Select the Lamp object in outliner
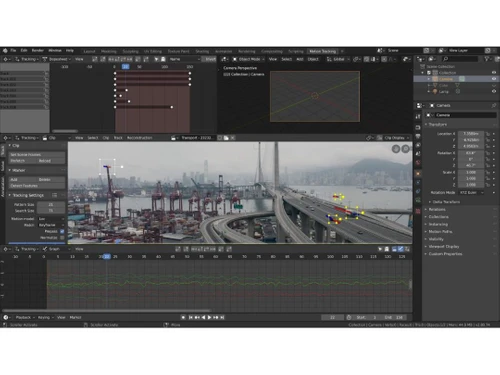500x375 pixels. [444, 91]
